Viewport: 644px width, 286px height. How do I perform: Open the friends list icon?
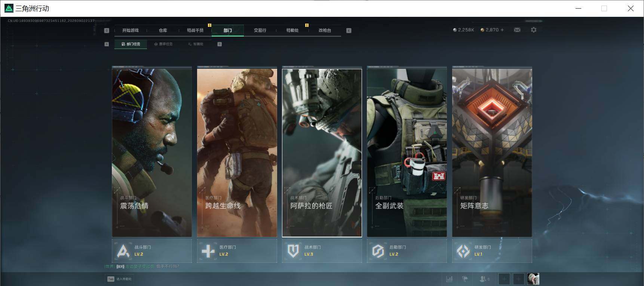pyautogui.click(x=484, y=279)
